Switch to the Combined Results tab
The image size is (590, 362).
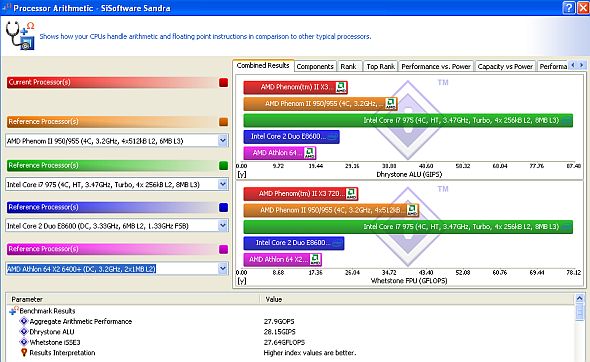point(263,65)
